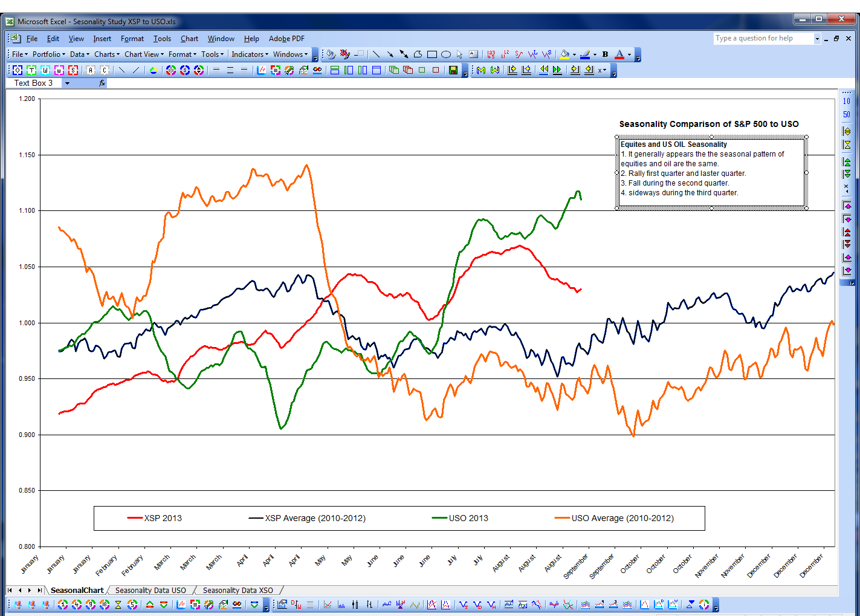Select the line drawing tool
This screenshot has width=860, height=616.
(376, 54)
